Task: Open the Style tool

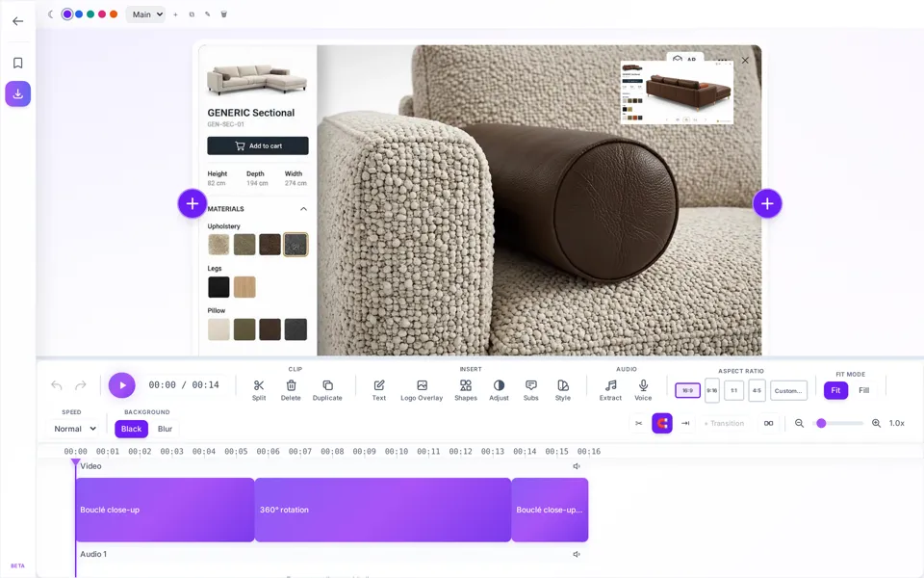Action: pyautogui.click(x=563, y=390)
